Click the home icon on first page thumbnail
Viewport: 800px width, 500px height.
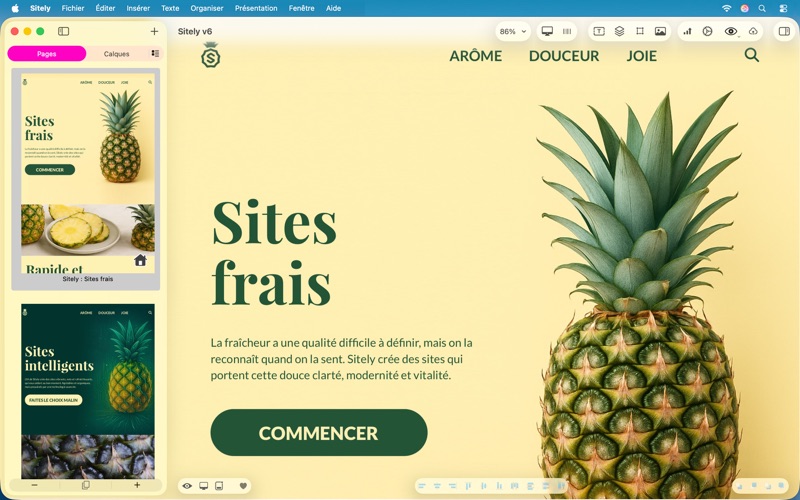(x=140, y=260)
